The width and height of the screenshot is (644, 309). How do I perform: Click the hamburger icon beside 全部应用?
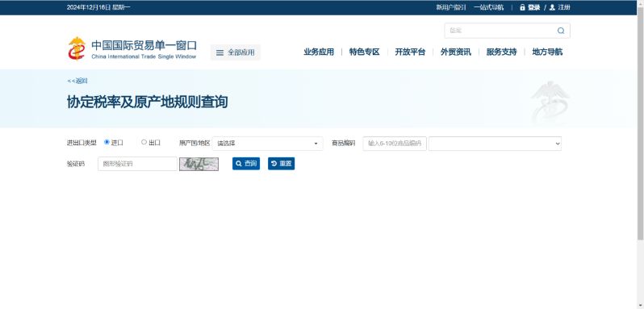click(x=220, y=52)
